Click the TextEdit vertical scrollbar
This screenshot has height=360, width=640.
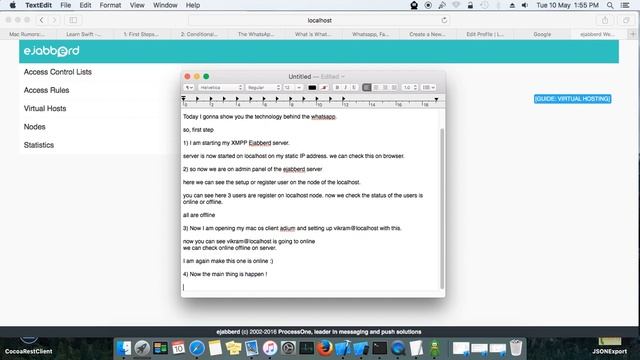click(442, 208)
